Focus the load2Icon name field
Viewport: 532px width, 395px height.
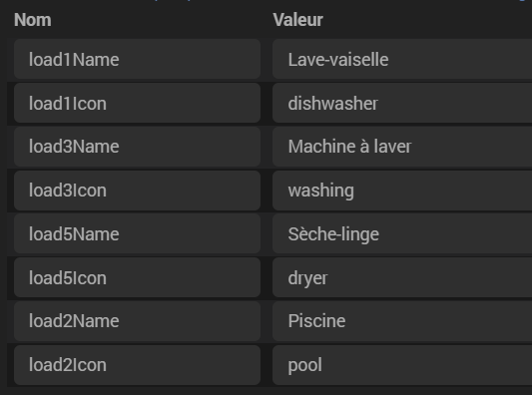pos(137,365)
